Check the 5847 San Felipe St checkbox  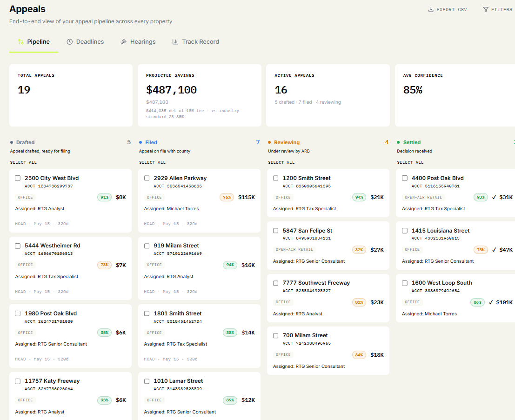pos(275,231)
